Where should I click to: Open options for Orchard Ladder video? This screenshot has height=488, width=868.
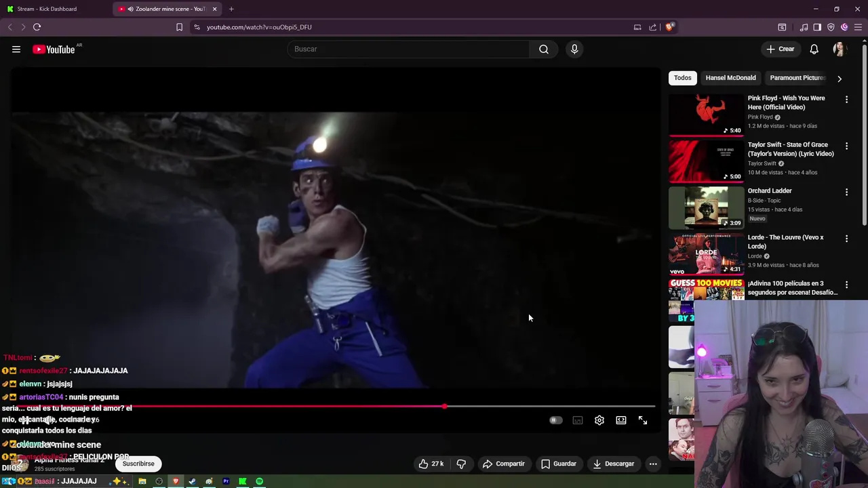pos(846,192)
